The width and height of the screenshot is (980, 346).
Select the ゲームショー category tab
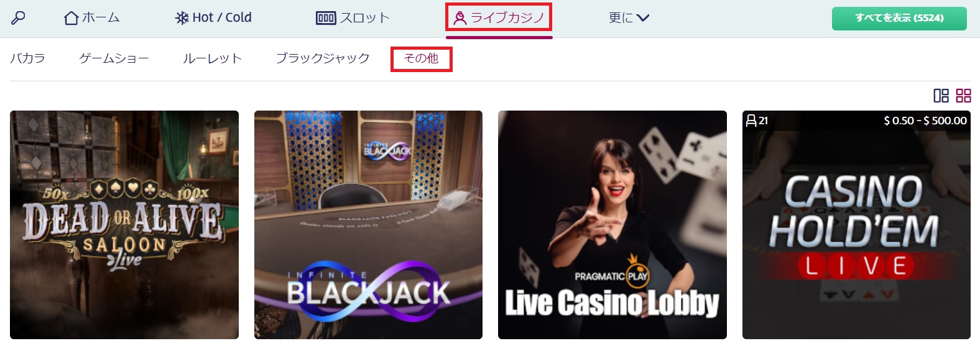coord(114,58)
